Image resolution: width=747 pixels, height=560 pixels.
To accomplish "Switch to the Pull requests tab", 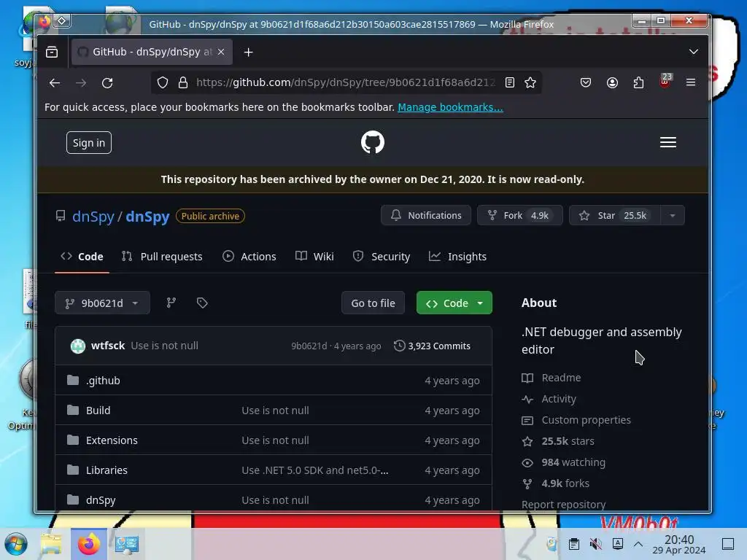I will pyautogui.click(x=162, y=257).
